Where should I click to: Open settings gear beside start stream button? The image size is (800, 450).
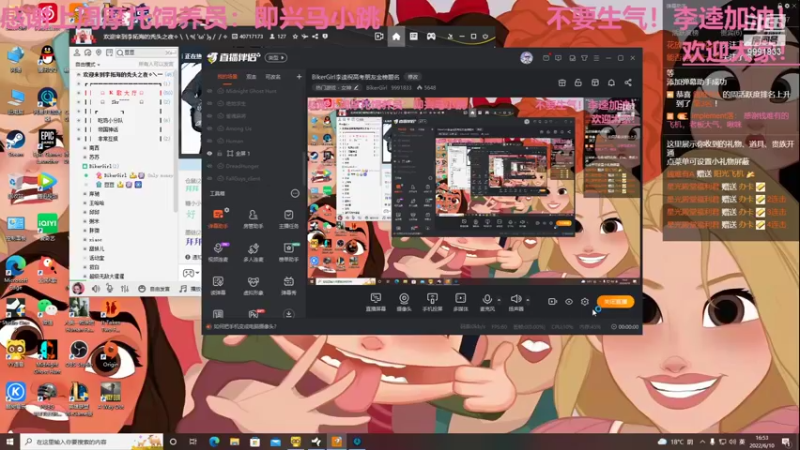585,302
